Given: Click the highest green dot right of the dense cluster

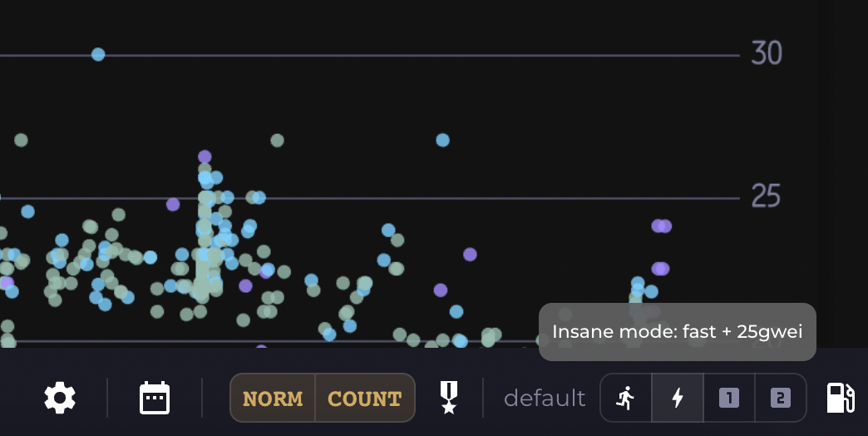Looking at the screenshot, I should 277,141.
